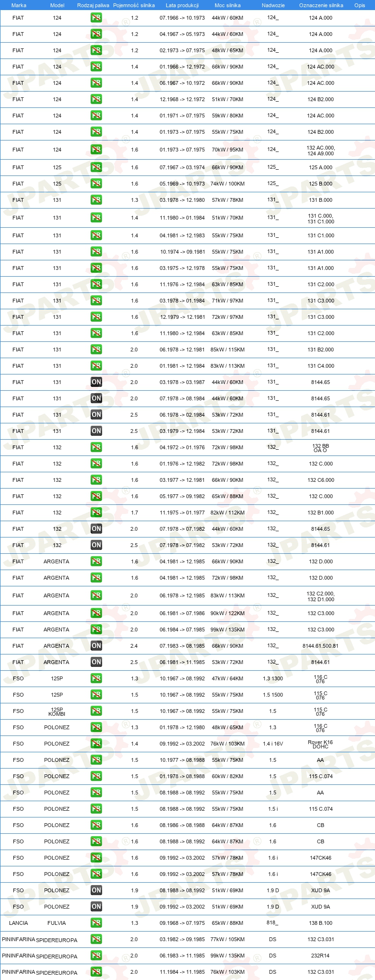Image resolution: width=375 pixels, height=980 pixels.
Task: Select engine code 132 B1.000
Action: (x=321, y=513)
